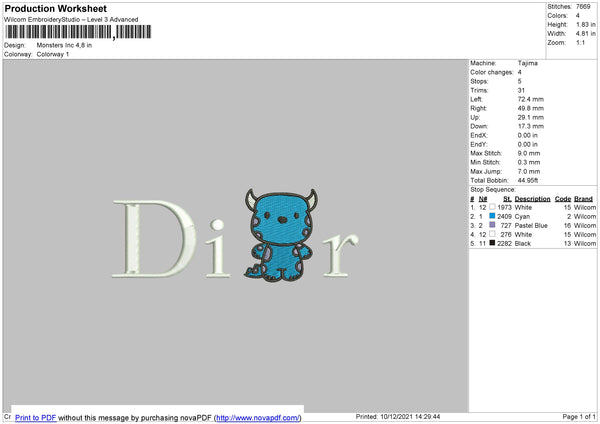This screenshot has width=600, height=424.
Task: Select the 'Page 1 of 1' footer text
Action: (579, 416)
